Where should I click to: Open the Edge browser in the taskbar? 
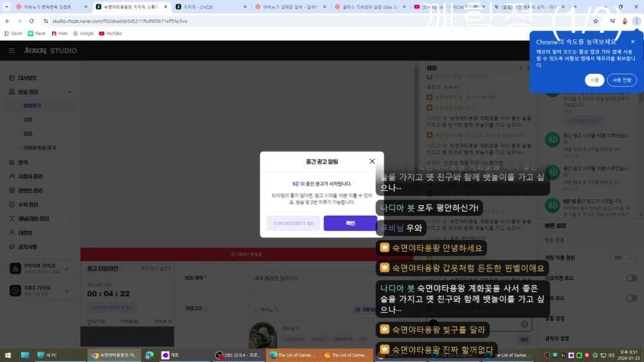click(149, 355)
